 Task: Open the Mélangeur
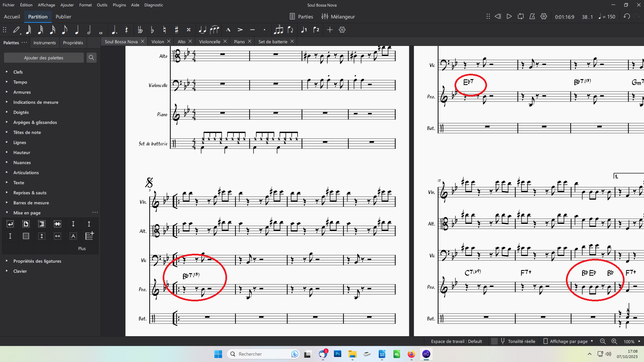coord(338,16)
